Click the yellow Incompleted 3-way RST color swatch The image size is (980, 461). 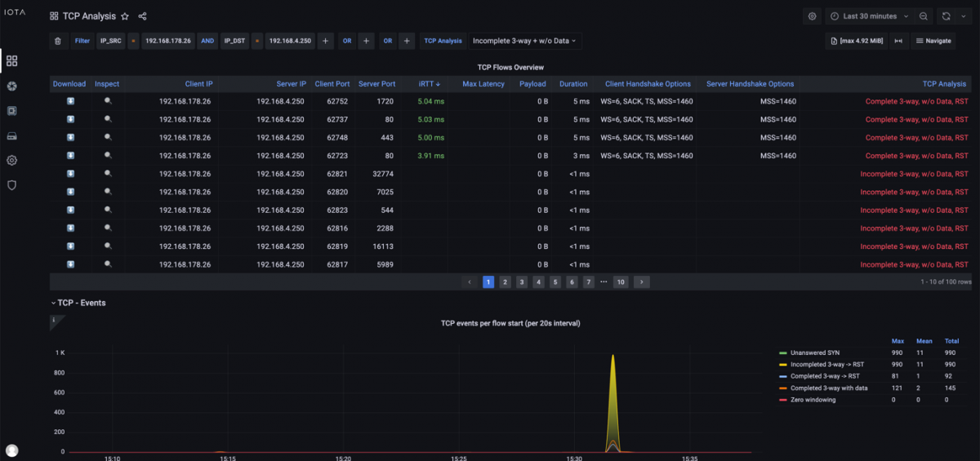(x=783, y=365)
